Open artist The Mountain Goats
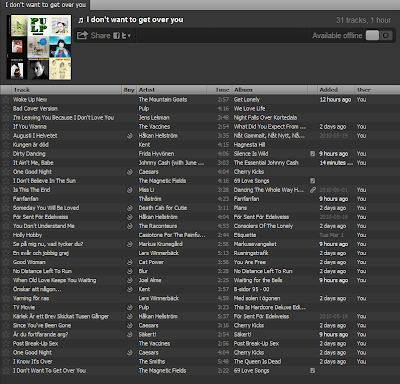The height and width of the screenshot is (384, 400). 163,99
